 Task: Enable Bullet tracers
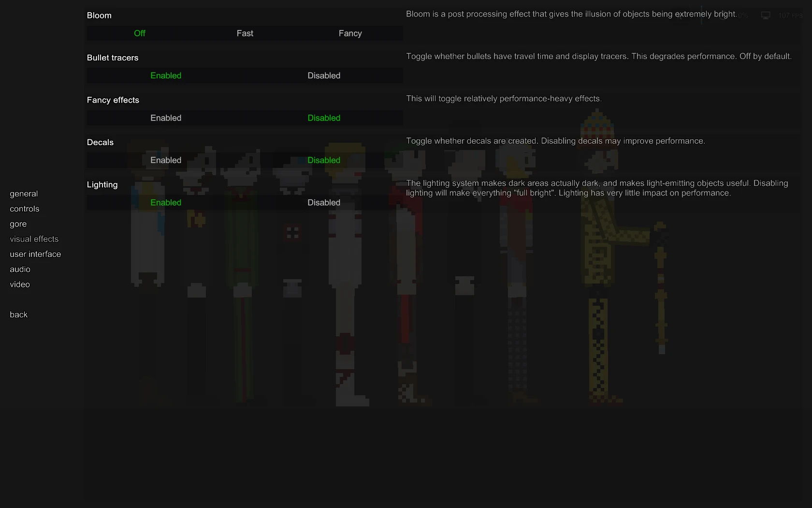pos(166,75)
